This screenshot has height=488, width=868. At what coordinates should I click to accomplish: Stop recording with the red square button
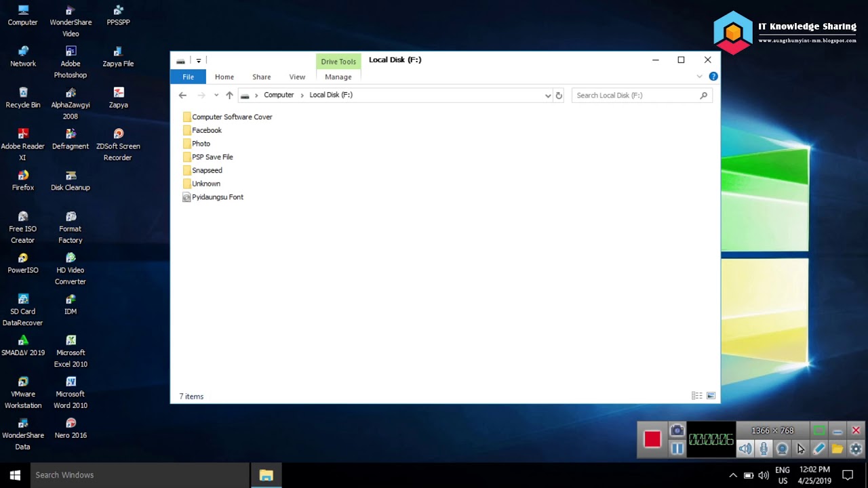click(x=652, y=440)
